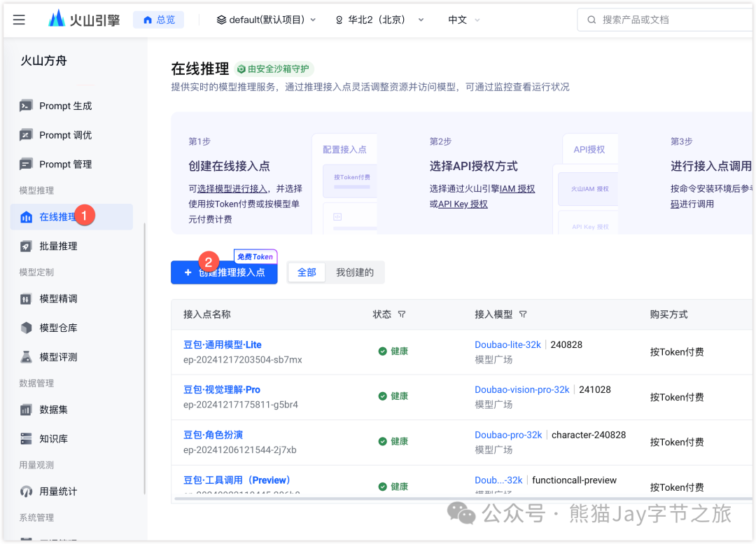Open the 接入模型 column filter icon
This screenshot has height=544, width=756.
(x=523, y=314)
